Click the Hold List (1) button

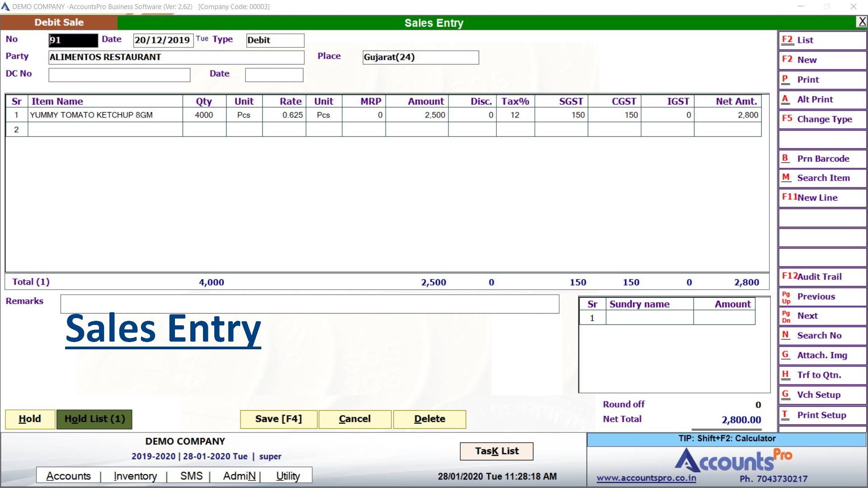94,419
